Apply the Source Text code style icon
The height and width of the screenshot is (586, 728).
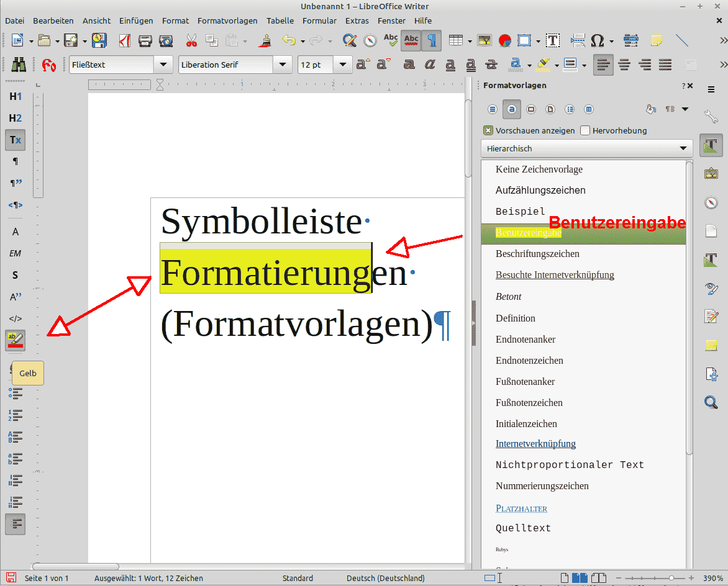click(x=16, y=318)
